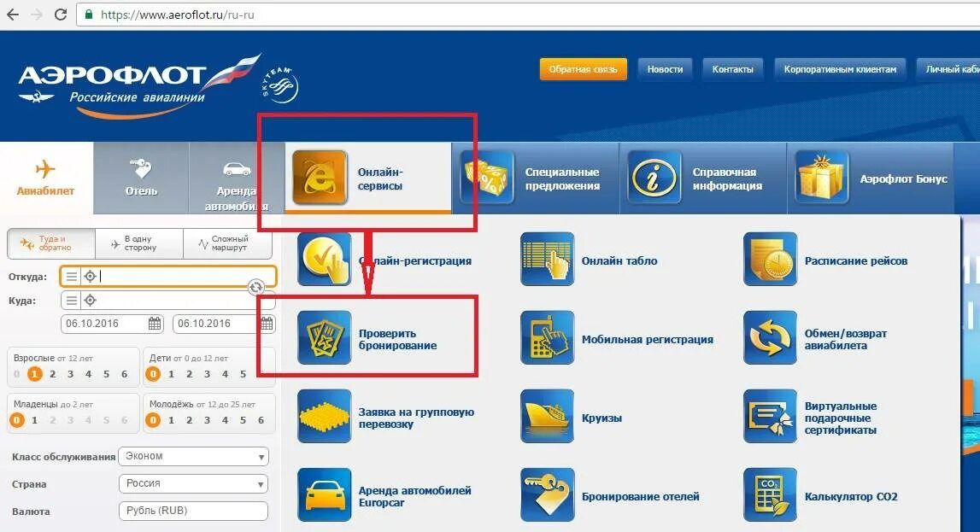Click the Калькулятор CO2 icon
The height and width of the screenshot is (532, 980).
[x=769, y=495]
